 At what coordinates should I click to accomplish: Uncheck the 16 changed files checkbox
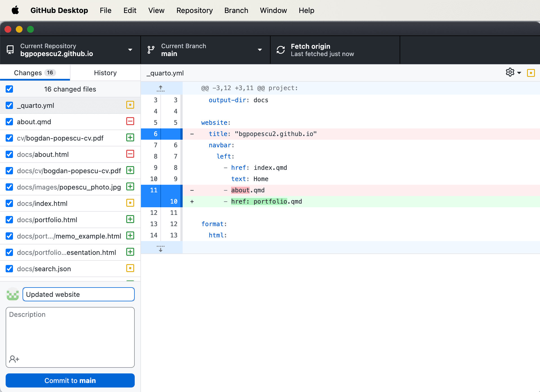(9, 89)
